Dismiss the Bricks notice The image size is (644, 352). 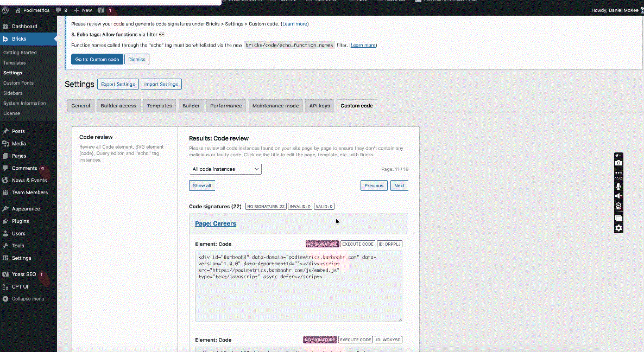pyautogui.click(x=137, y=60)
